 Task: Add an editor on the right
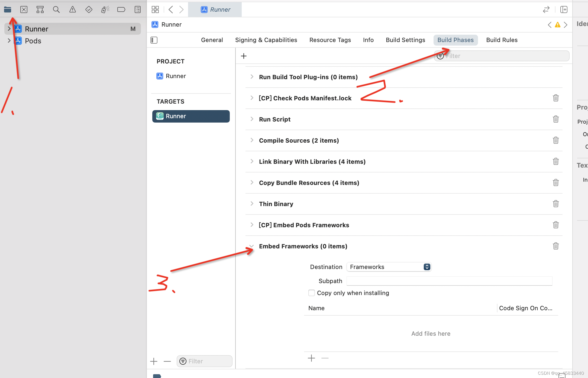tap(564, 10)
